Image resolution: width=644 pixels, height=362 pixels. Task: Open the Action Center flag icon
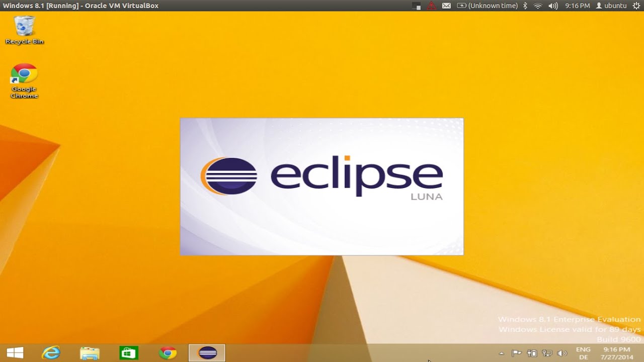point(516,353)
